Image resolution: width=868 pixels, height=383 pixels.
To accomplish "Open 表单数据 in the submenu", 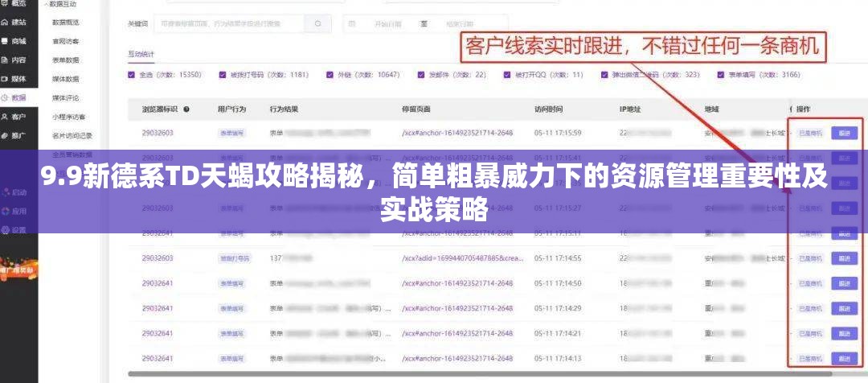I will pyautogui.click(x=66, y=60).
